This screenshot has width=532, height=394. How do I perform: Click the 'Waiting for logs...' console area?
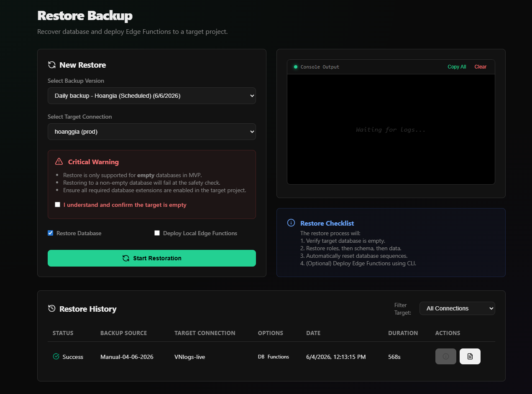[x=391, y=130]
